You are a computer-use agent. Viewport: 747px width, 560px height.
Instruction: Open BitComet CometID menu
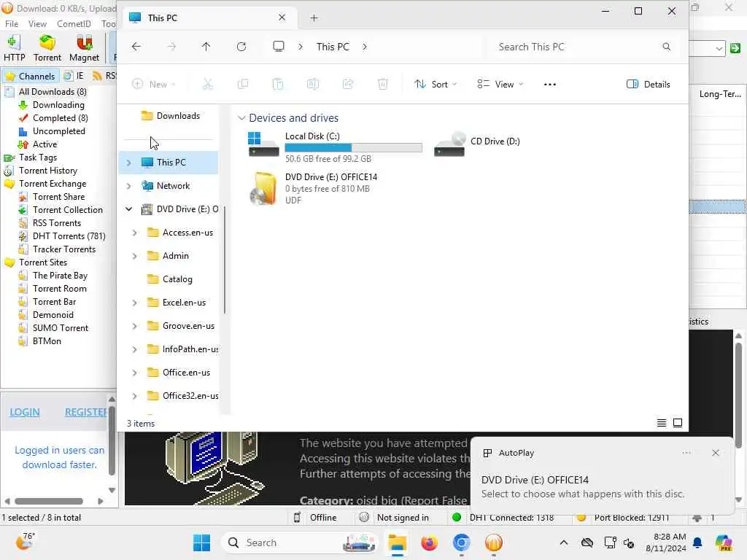(x=74, y=24)
